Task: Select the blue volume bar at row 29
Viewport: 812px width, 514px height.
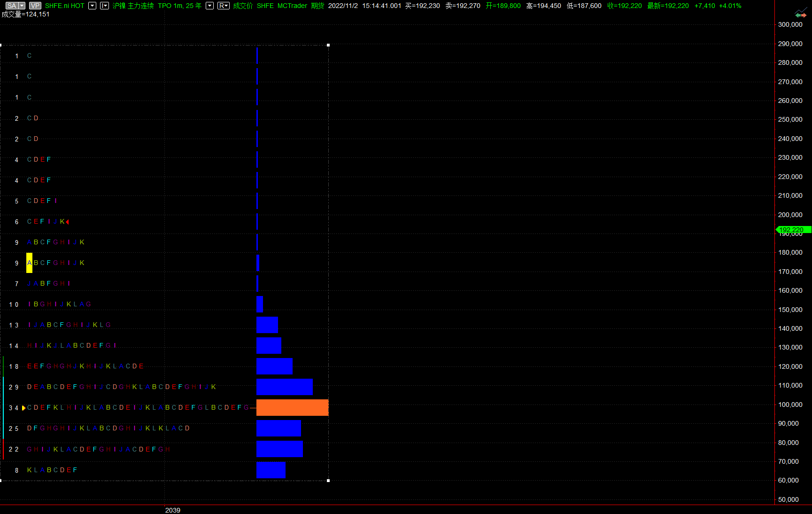Action: pos(284,387)
